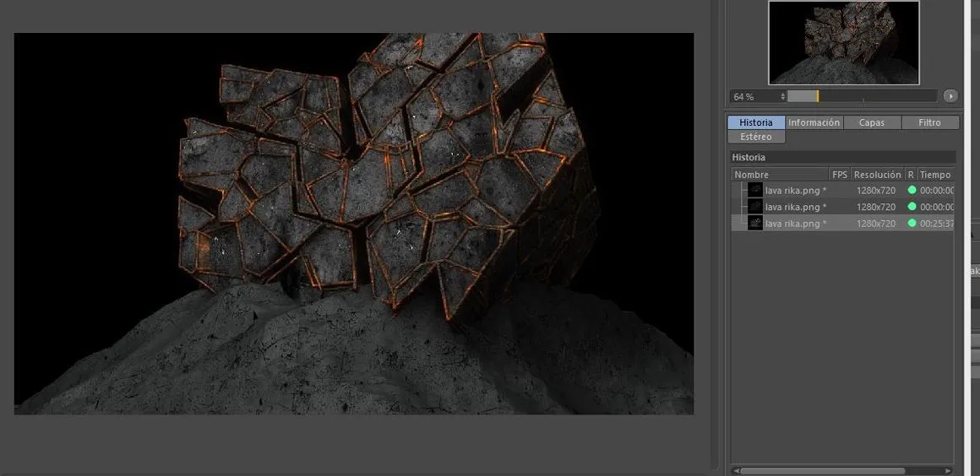Click the round arrow button beside zoom slider
The image size is (980, 476).
950,96
